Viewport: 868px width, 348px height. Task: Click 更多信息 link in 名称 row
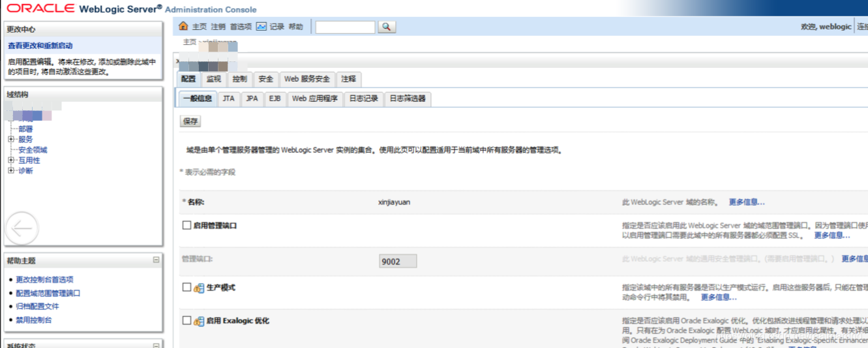tap(747, 202)
